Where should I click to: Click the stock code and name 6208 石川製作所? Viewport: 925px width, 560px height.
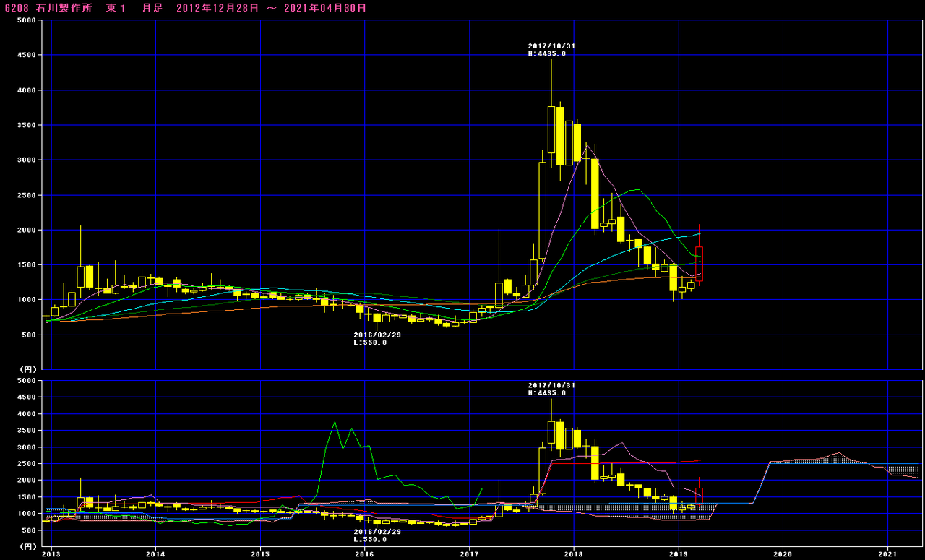[x=48, y=8]
